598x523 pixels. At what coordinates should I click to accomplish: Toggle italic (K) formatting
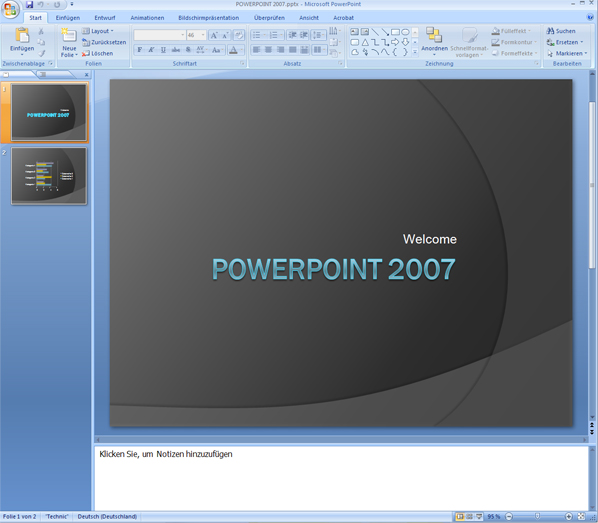[151, 50]
